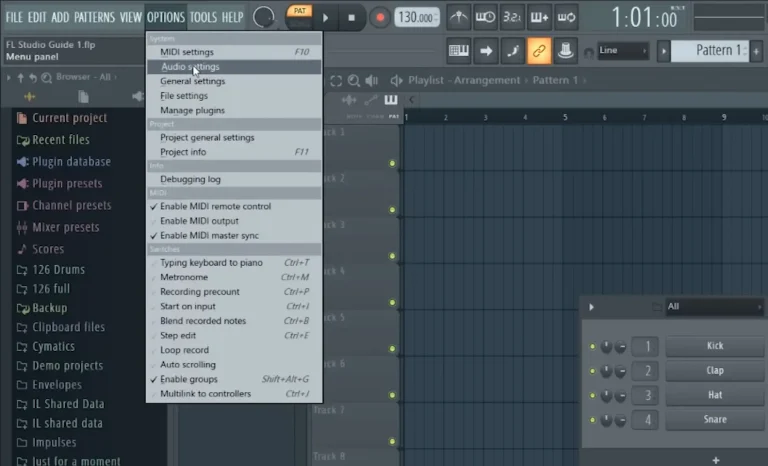
Task: Click the playlist zoom magnifier icon
Action: pyautogui.click(x=354, y=80)
